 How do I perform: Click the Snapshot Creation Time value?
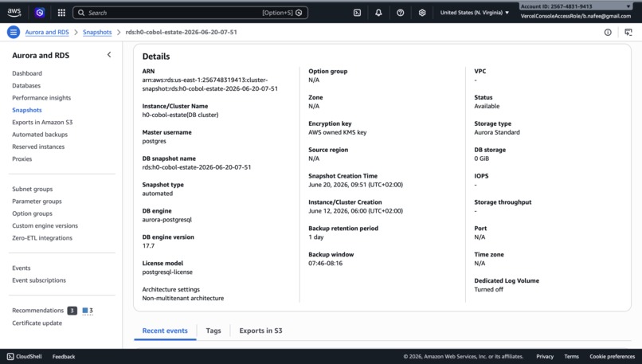click(355, 185)
